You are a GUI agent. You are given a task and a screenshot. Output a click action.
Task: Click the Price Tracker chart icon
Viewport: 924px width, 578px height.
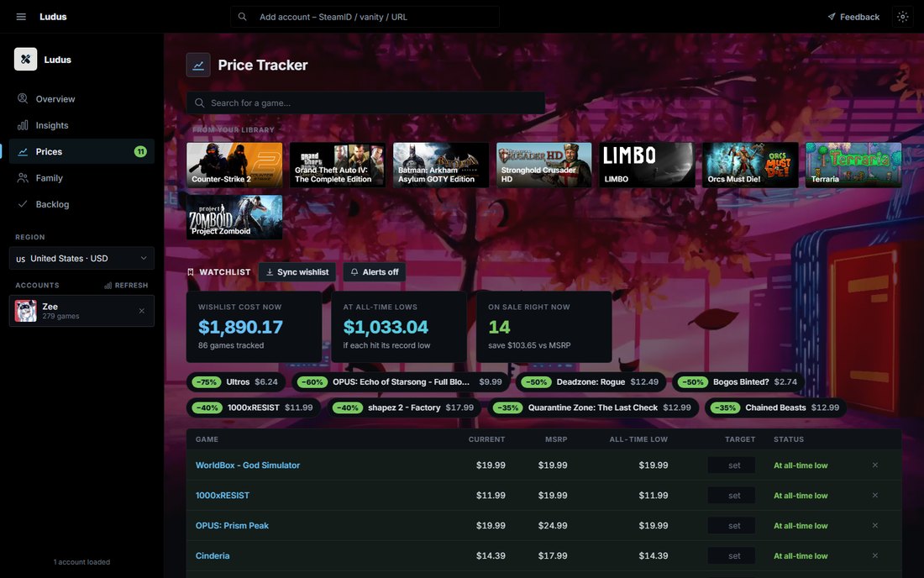(x=198, y=66)
